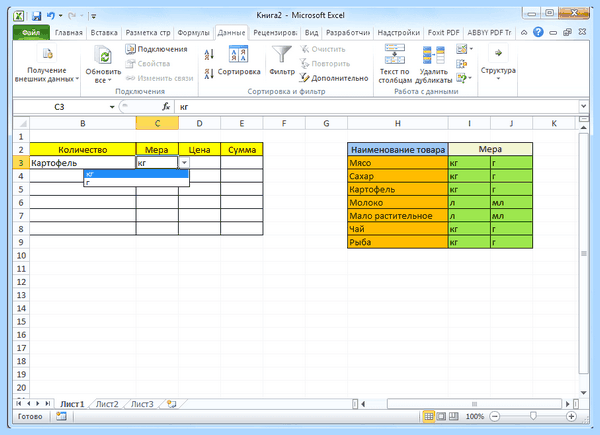Open the Excel Help question icon
The width and height of the screenshot is (600, 435).
point(538,32)
